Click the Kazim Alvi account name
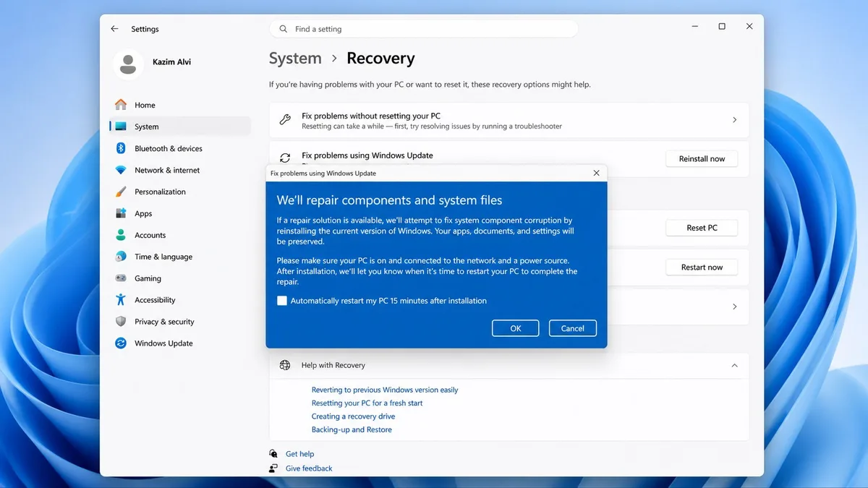Screen dimensions: 868x488 coord(173,62)
